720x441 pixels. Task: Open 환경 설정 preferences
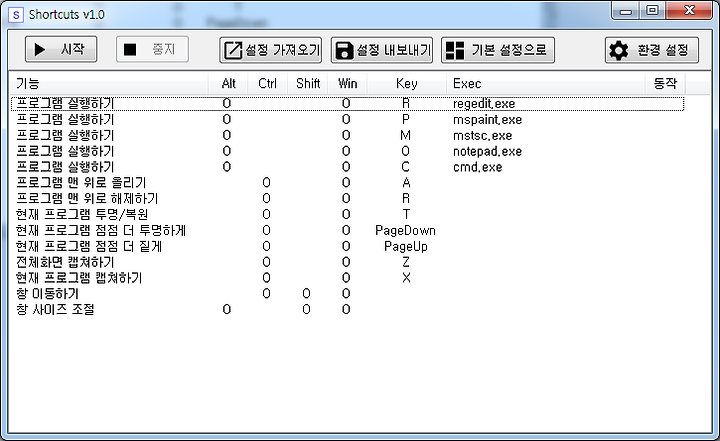652,50
